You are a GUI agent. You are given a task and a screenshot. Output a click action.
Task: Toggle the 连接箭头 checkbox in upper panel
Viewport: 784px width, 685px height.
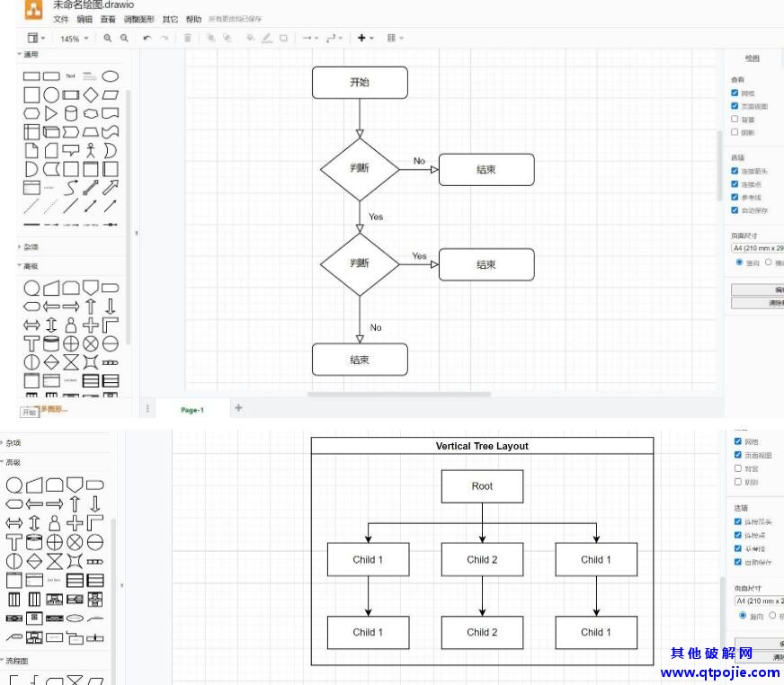pos(735,171)
